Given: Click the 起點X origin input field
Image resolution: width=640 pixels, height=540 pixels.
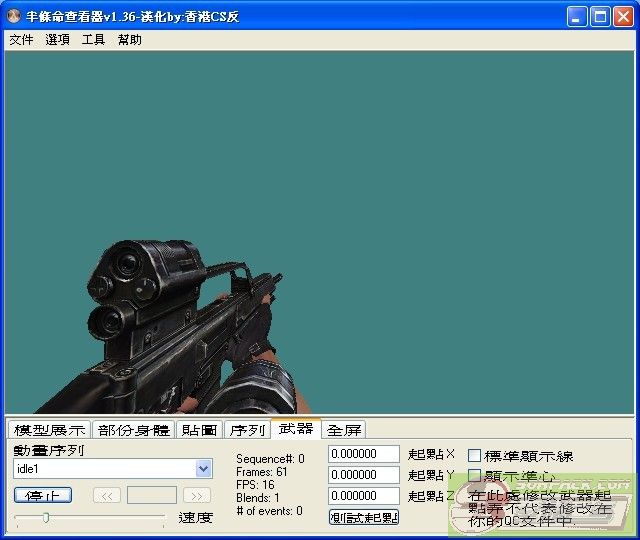Looking at the screenshot, I should pyautogui.click(x=363, y=454).
